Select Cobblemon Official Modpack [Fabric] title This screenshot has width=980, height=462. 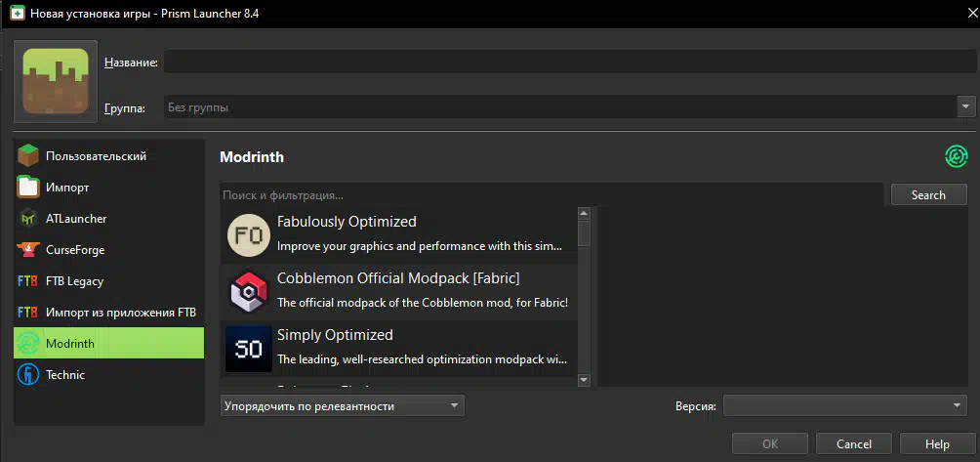pyautogui.click(x=398, y=277)
